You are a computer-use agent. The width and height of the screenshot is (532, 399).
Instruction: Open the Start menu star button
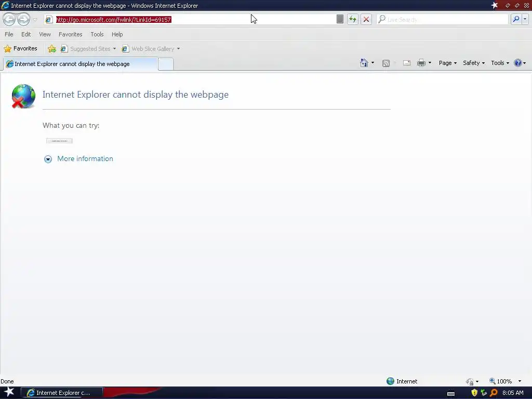click(9, 392)
